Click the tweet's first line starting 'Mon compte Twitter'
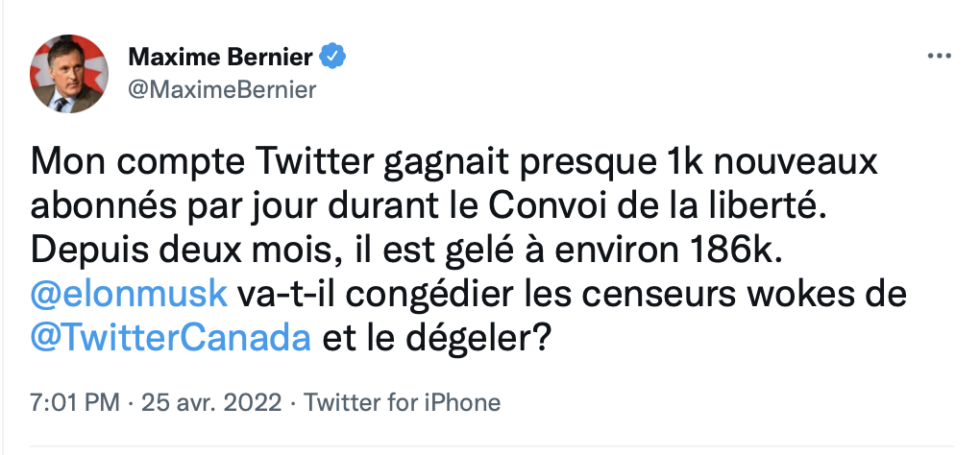 (x=454, y=164)
